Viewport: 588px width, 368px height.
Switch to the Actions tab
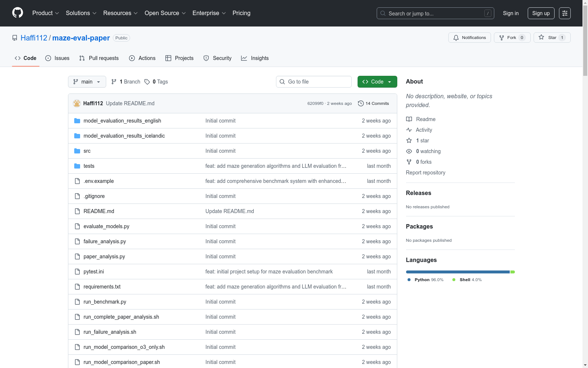(x=142, y=58)
